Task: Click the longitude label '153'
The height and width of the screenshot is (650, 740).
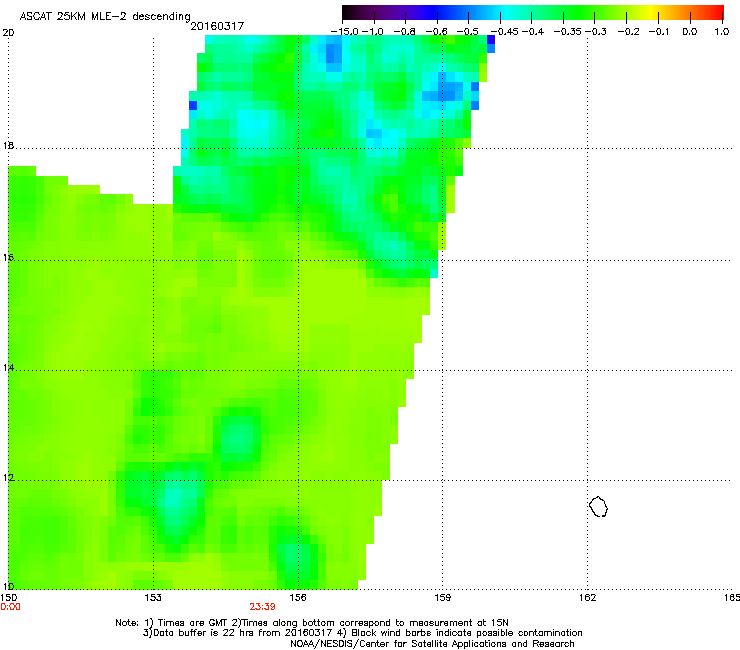Action: pos(153,598)
